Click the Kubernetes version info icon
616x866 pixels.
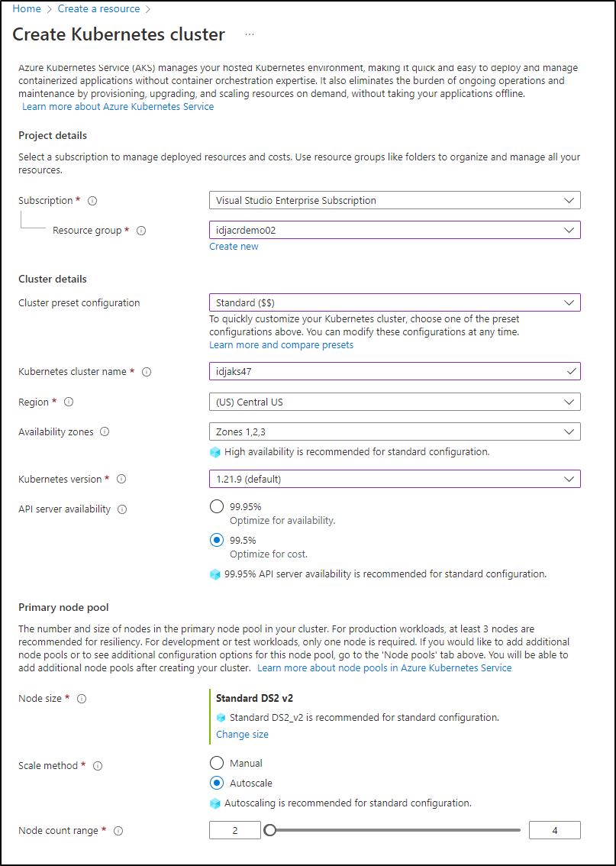coord(121,480)
